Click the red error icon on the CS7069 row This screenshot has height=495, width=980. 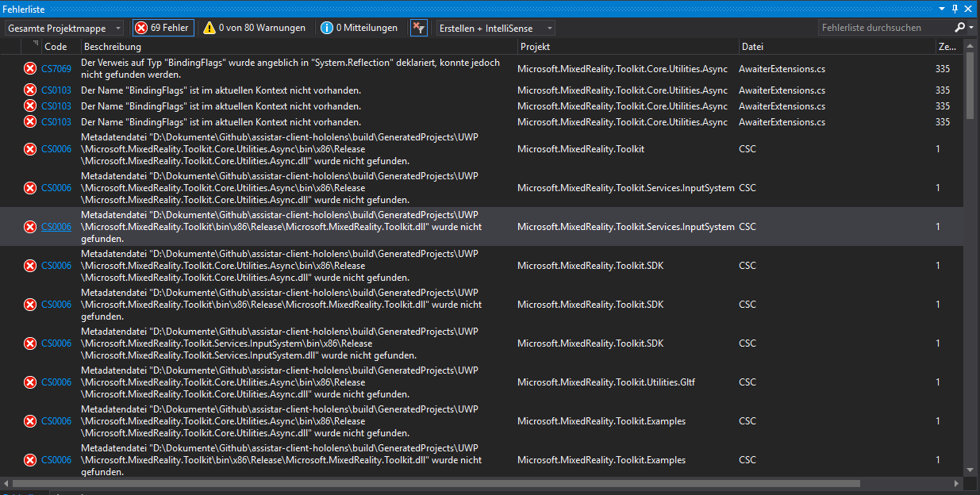click(x=30, y=68)
